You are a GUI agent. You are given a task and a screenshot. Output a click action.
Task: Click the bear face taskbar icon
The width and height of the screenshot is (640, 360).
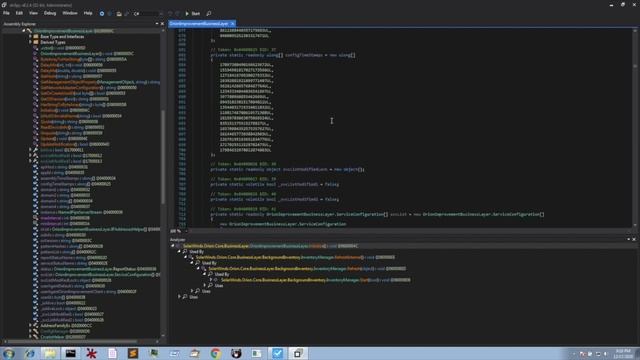coord(236,353)
